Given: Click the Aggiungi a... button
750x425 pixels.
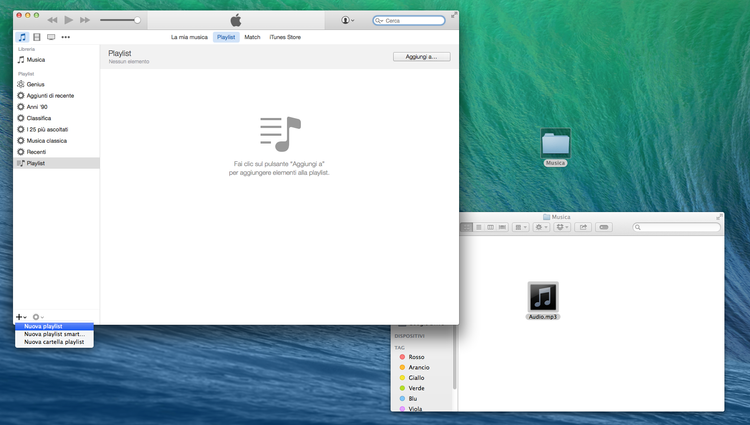Looking at the screenshot, I should (421, 57).
